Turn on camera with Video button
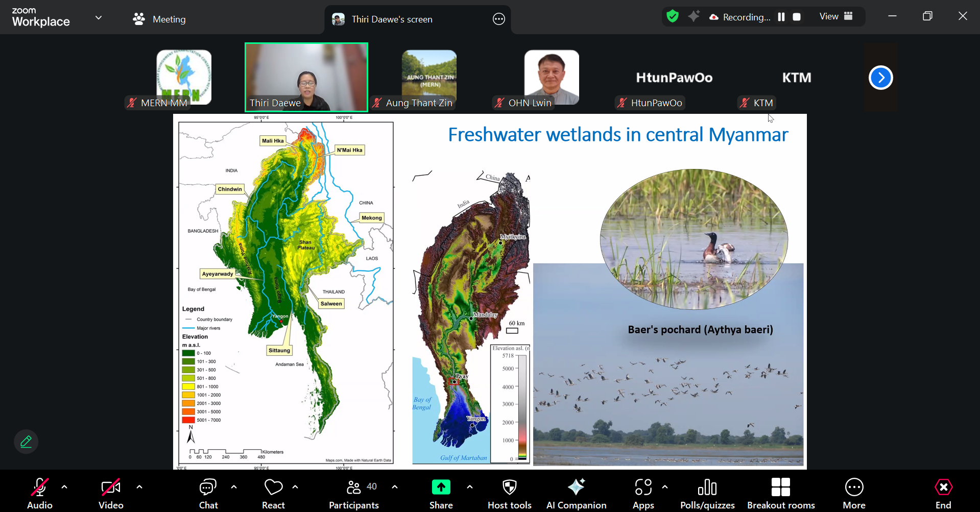The width and height of the screenshot is (980, 512). point(111,493)
